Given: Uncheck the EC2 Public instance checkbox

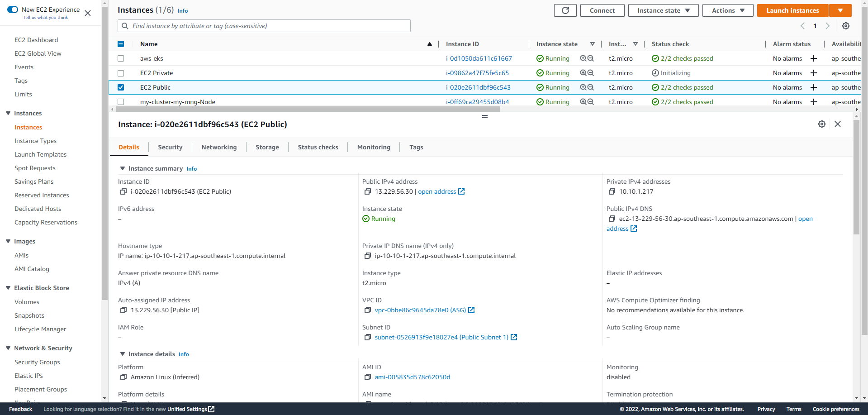Looking at the screenshot, I should 121,87.
